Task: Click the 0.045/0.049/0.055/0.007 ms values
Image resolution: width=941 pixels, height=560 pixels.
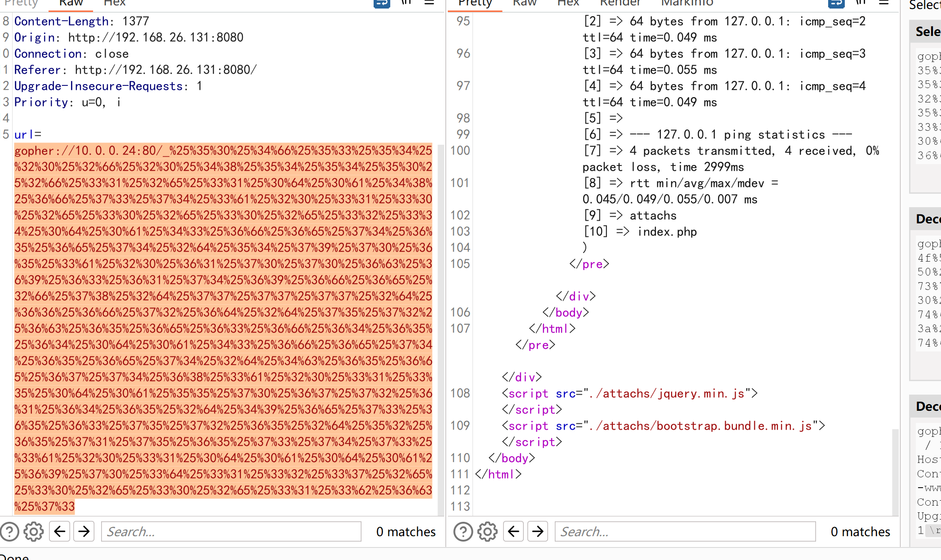Action: (670, 199)
